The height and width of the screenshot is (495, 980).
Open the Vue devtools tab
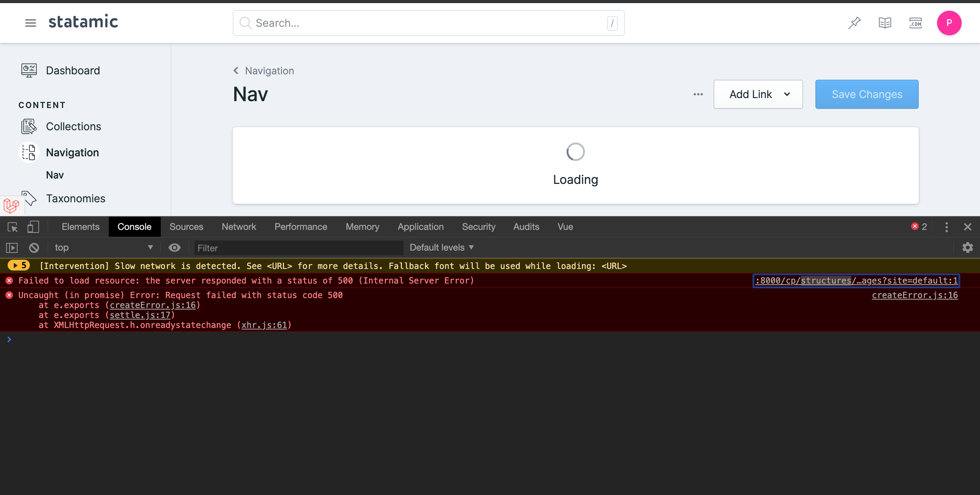tap(565, 227)
